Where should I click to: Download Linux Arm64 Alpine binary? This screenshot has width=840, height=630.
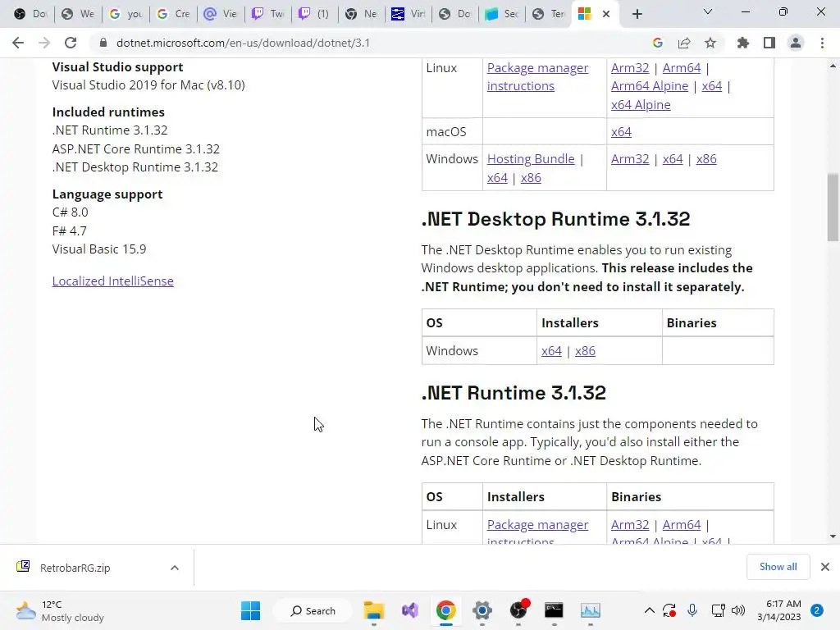pyautogui.click(x=650, y=86)
